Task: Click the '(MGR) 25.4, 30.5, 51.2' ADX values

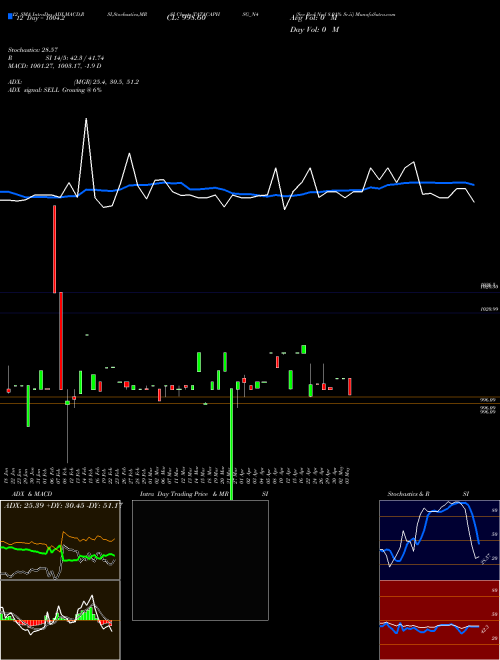Action: coord(106,82)
